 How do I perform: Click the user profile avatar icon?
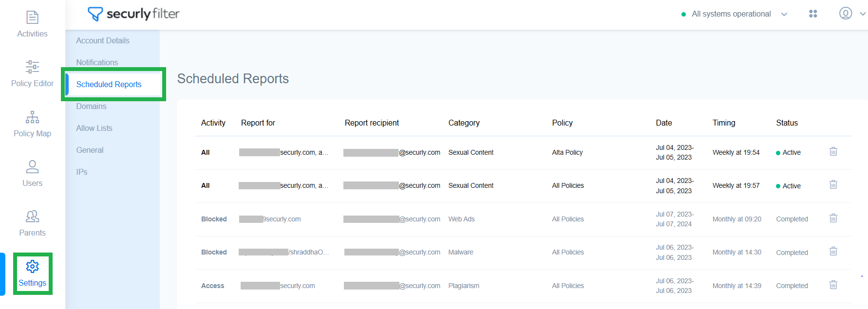coord(846,13)
